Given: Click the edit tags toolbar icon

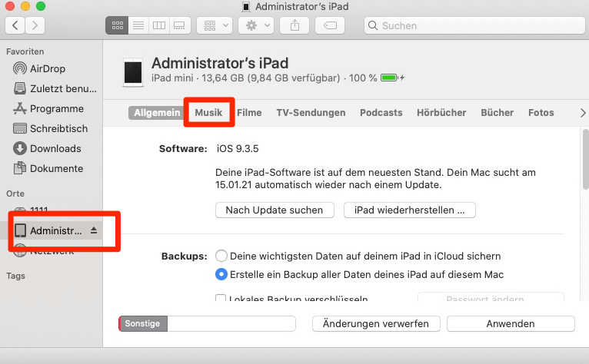Looking at the screenshot, I should click(330, 25).
